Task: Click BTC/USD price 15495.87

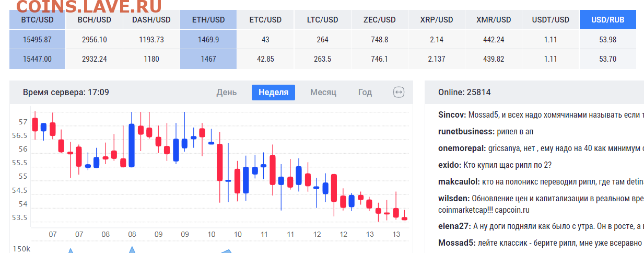Action: pyautogui.click(x=37, y=40)
